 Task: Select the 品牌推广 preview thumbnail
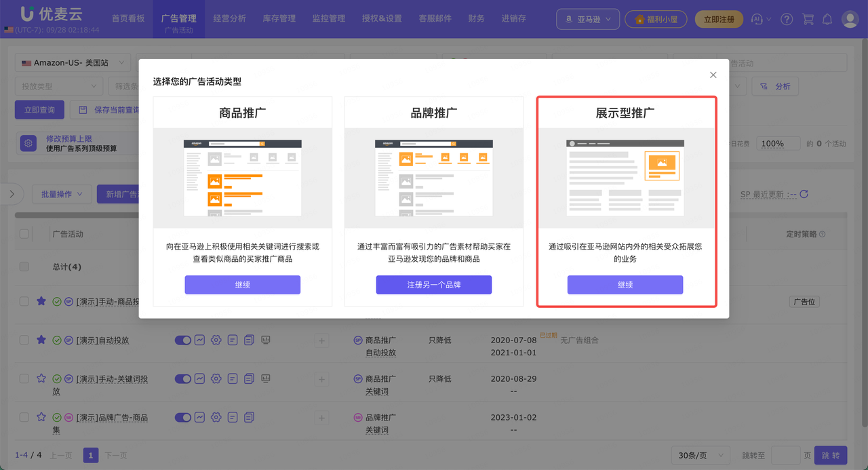434,178
